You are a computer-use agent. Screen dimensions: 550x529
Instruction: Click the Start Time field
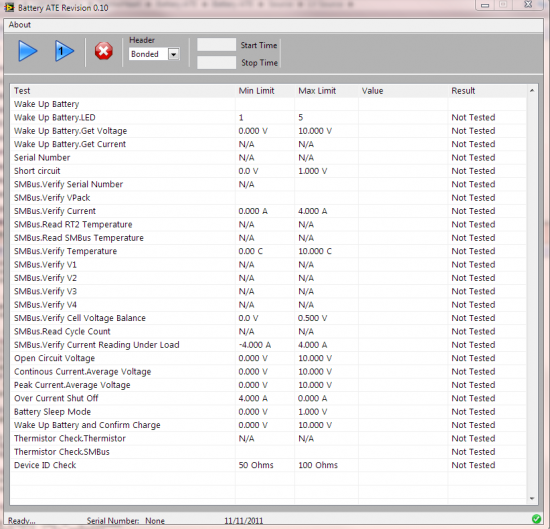click(216, 45)
